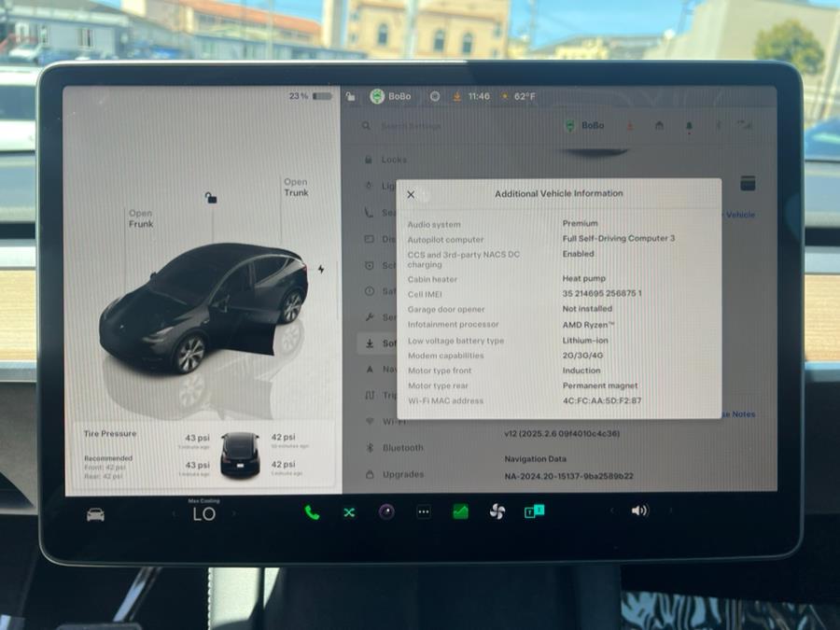
Task: Raise volume with right chevron
Action: tap(670, 511)
